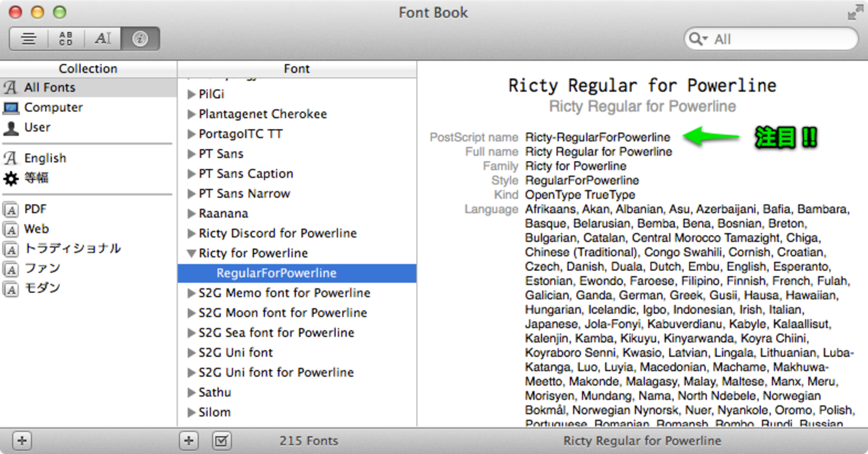Click the モダン collection icon

click(11, 288)
